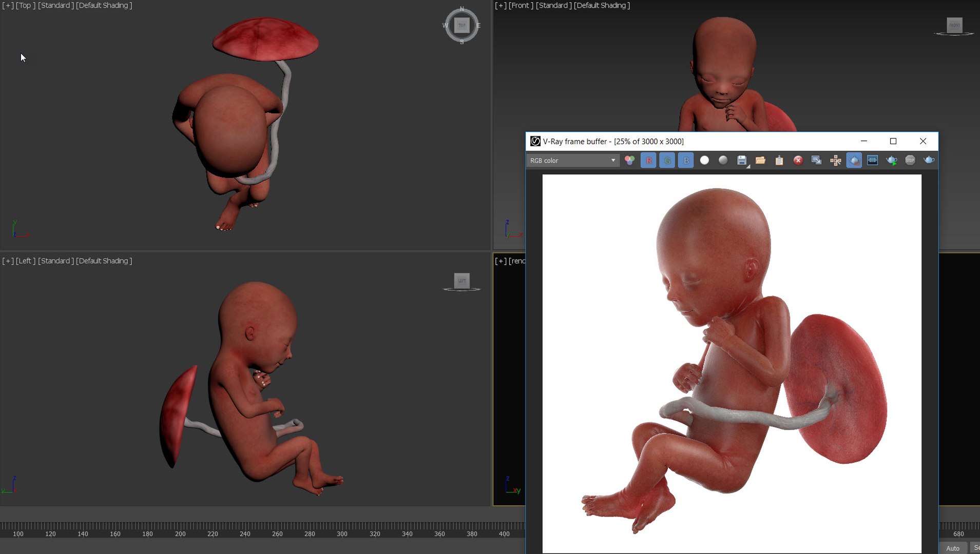Open the RGB color channel dropdown
This screenshot has height=554, width=980.
572,161
